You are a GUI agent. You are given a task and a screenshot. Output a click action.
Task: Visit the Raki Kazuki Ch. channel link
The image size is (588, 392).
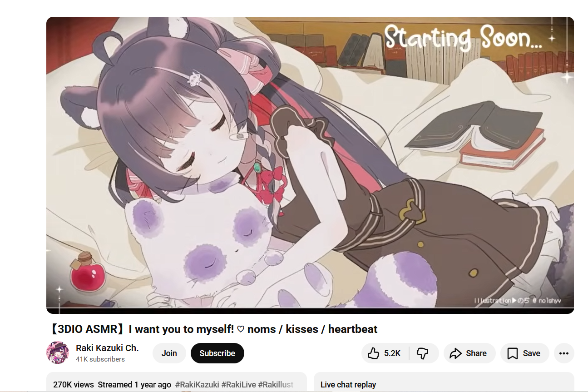coord(107,348)
